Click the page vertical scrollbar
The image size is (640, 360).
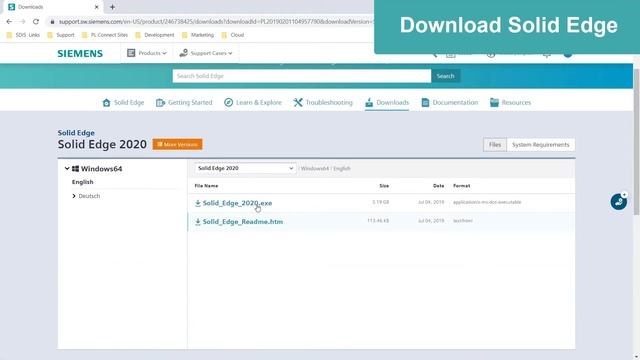[637, 142]
